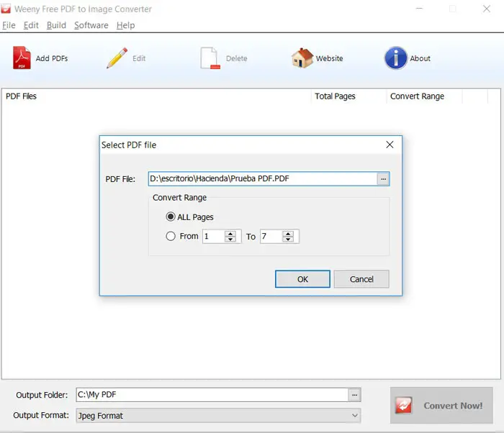The width and height of the screenshot is (504, 433).
Task: Click the Output Folder path field
Action: tap(212, 394)
